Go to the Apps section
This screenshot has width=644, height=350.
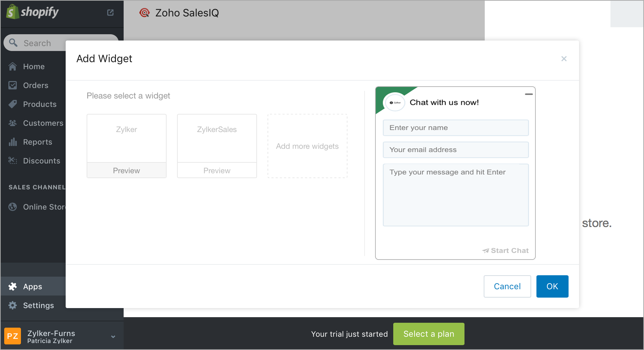(x=34, y=286)
